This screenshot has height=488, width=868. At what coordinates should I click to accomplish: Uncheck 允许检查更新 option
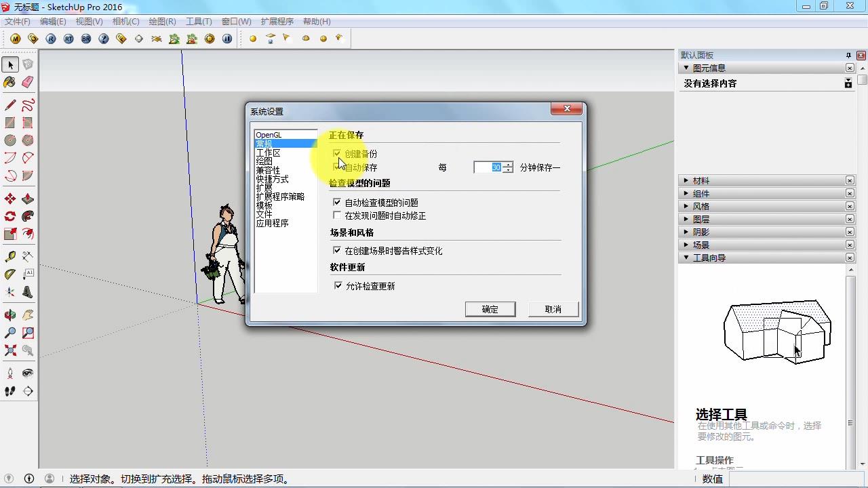click(x=338, y=285)
